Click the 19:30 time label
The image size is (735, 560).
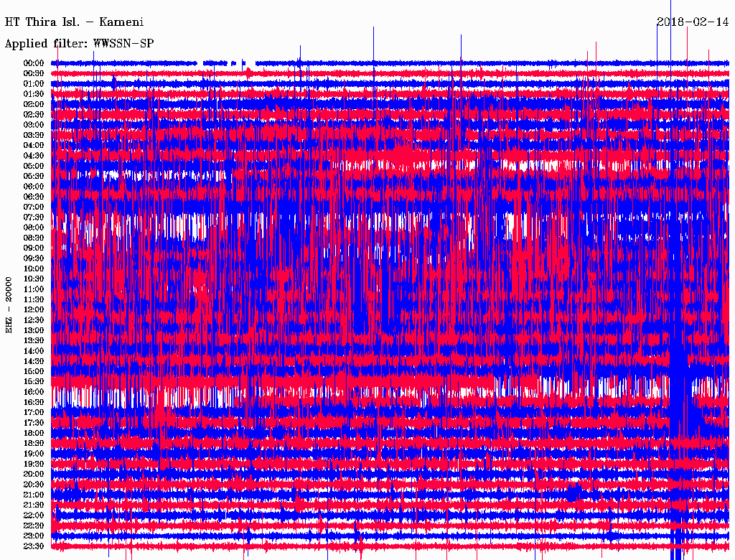tap(34, 464)
